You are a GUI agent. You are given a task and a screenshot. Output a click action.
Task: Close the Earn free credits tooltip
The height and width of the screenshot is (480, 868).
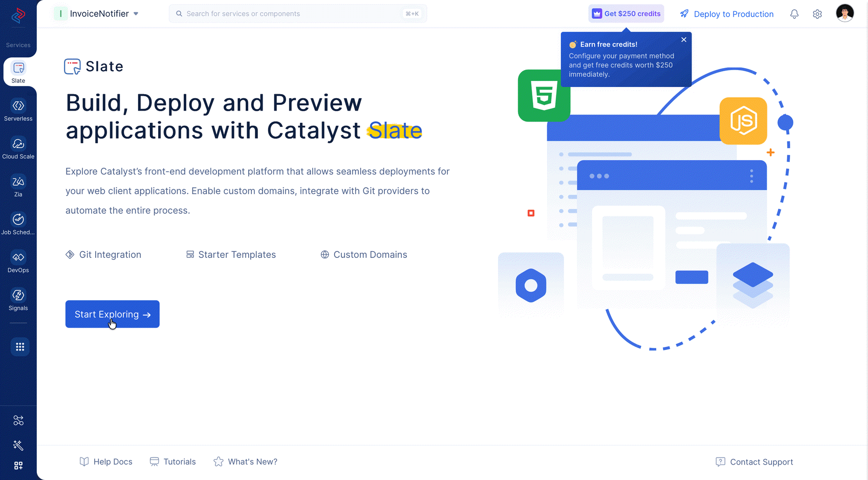pyautogui.click(x=684, y=39)
